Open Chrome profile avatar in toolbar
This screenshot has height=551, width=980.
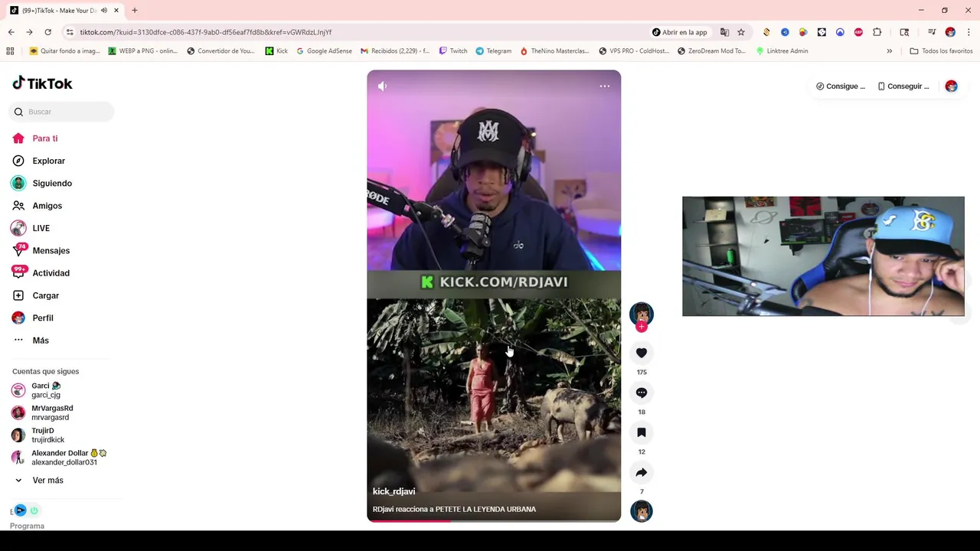coord(950,32)
